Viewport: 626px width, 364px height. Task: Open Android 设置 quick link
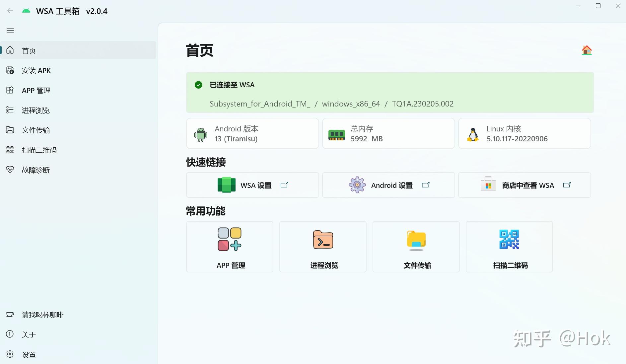(388, 185)
